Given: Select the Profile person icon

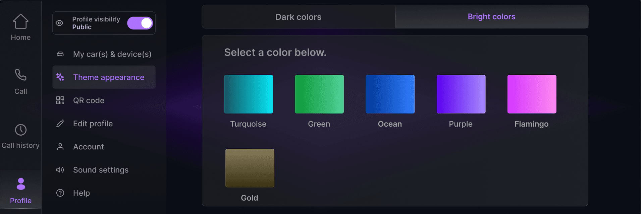Looking at the screenshot, I should [x=21, y=184].
